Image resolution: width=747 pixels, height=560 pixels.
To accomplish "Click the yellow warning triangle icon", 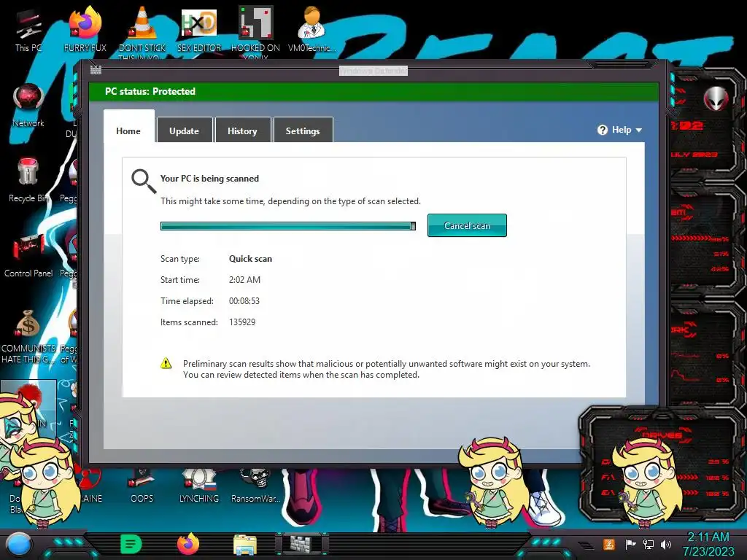I will point(166,363).
